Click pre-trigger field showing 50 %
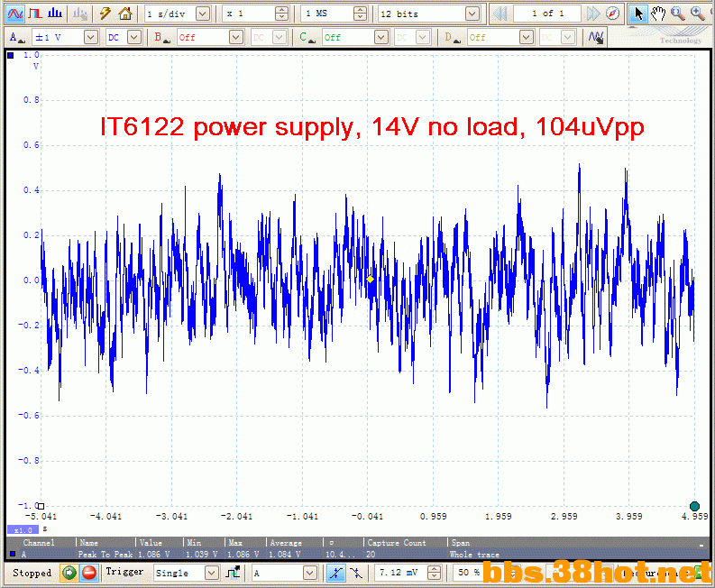This screenshot has width=715, height=588. click(467, 573)
